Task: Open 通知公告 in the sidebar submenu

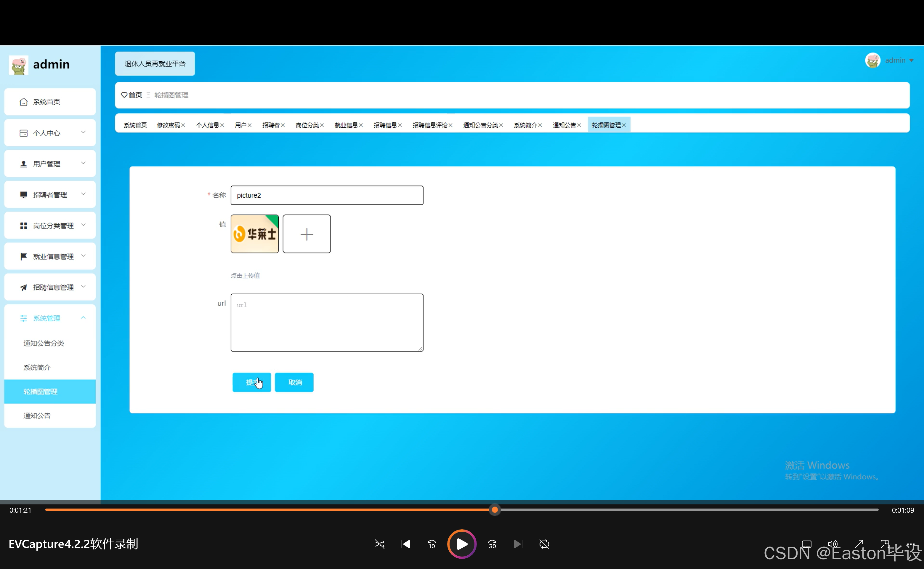Action: coord(50,415)
